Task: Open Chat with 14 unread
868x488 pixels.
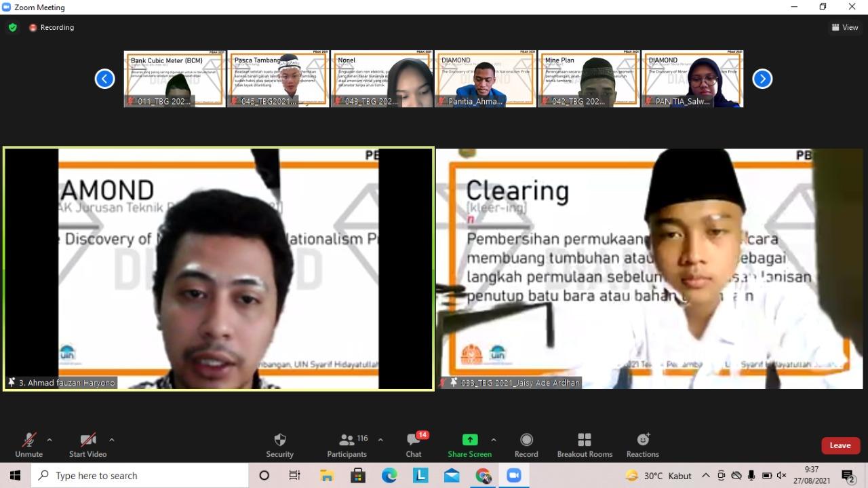Action: (414, 445)
